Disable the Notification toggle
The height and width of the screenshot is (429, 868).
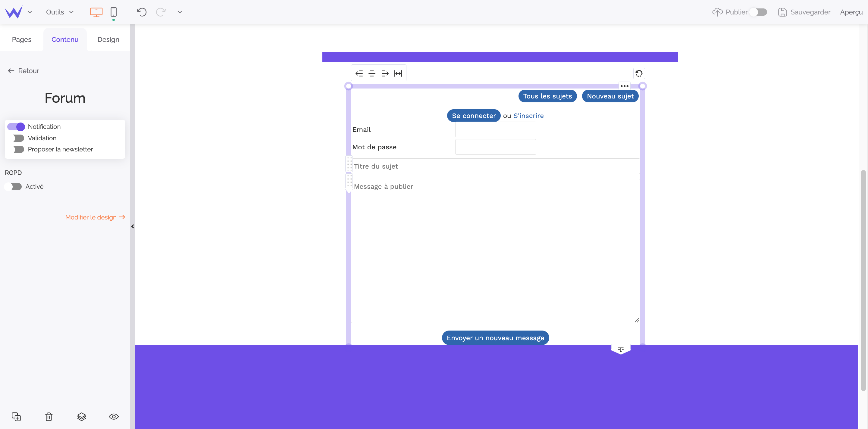click(16, 127)
